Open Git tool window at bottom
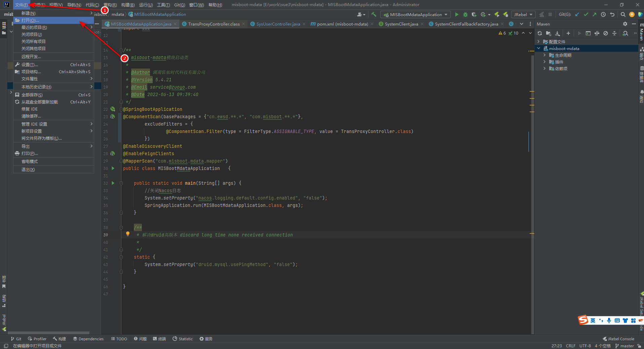The image size is (644, 349). (x=16, y=339)
